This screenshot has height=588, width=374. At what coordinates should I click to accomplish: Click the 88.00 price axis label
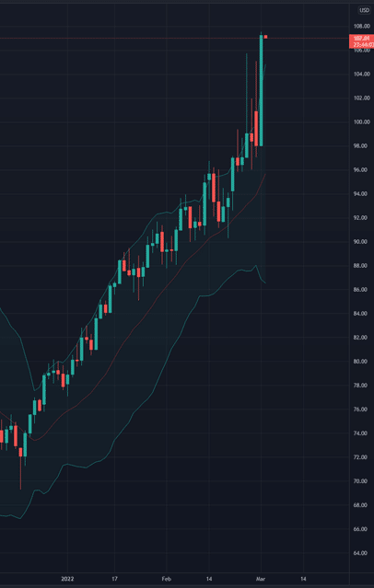(x=361, y=266)
